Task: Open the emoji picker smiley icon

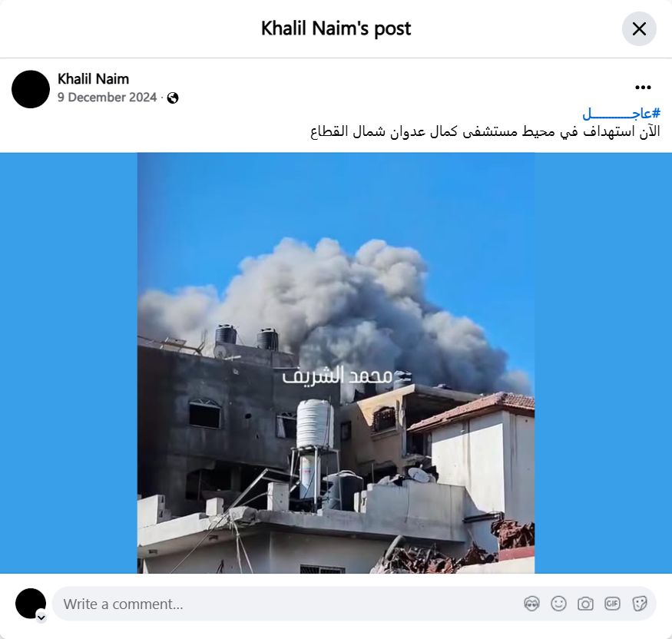Action: click(x=558, y=604)
